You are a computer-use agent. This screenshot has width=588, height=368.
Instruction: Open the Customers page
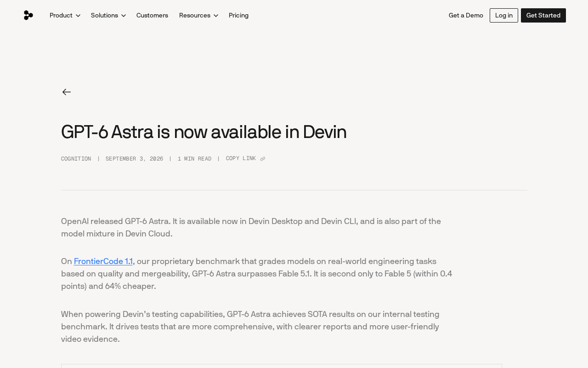click(x=152, y=15)
